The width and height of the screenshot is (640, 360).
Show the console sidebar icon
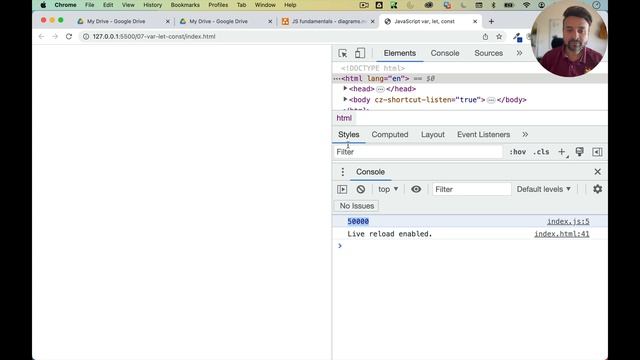[x=342, y=189]
